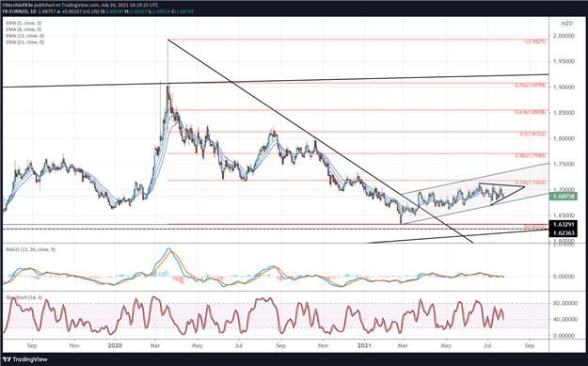Click the 0.00000 level on MACD axis
The width and height of the screenshot is (588, 366).
click(564, 277)
